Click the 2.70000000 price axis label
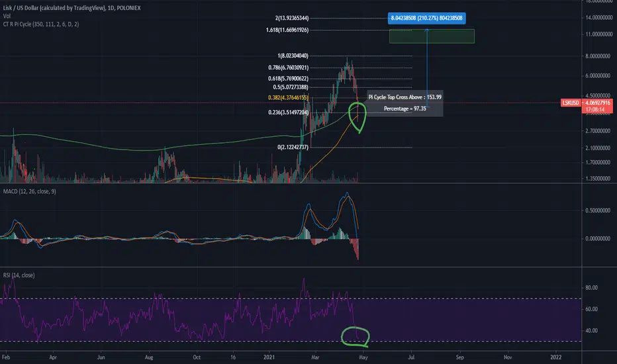617x364 pixels. pos(599,130)
